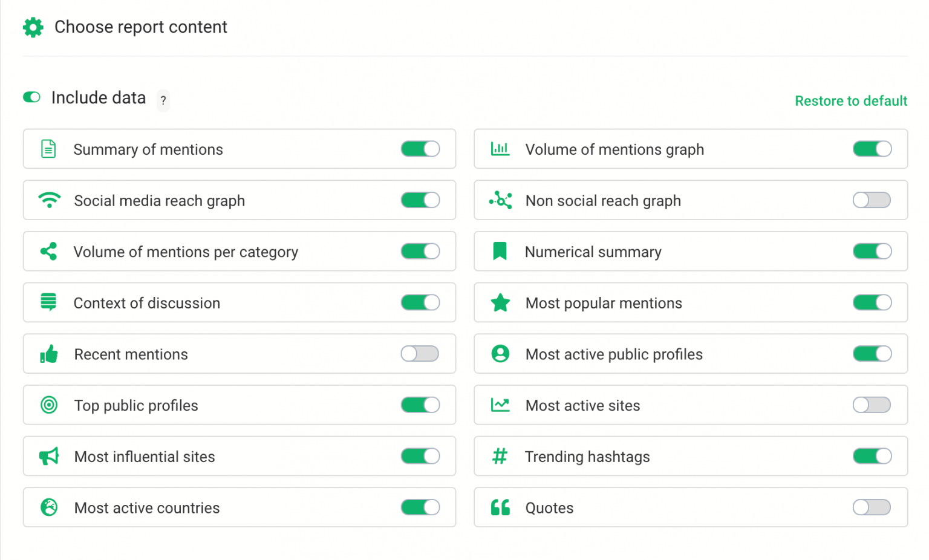
Task: Click the Social media reach wifi icon
Action: [x=49, y=200]
